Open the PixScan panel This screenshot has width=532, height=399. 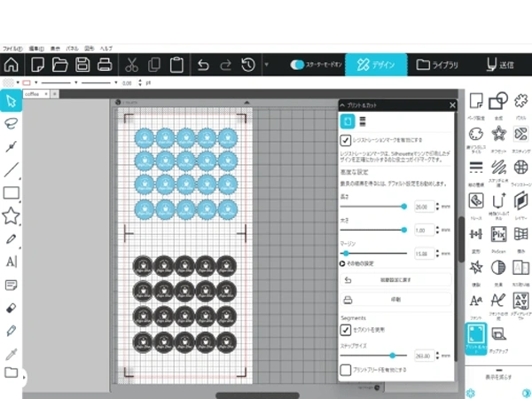pos(497,233)
